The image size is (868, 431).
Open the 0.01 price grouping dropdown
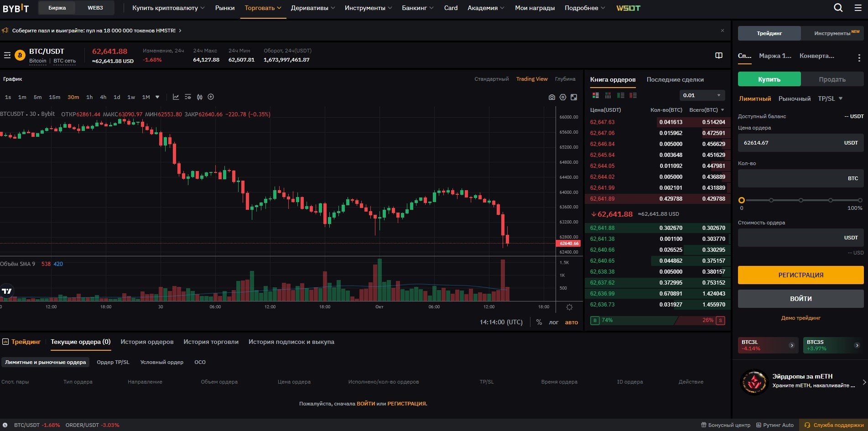[702, 95]
